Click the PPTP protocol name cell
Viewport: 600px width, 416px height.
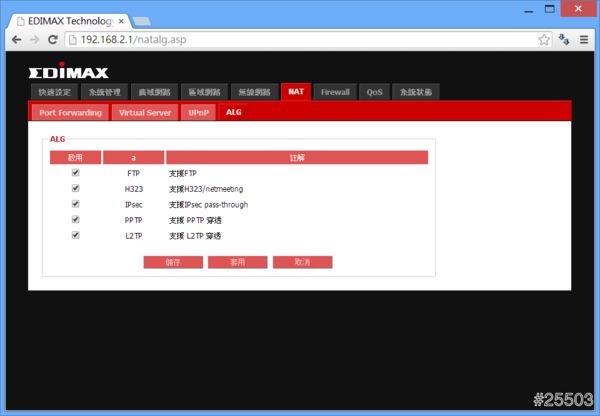(134, 220)
